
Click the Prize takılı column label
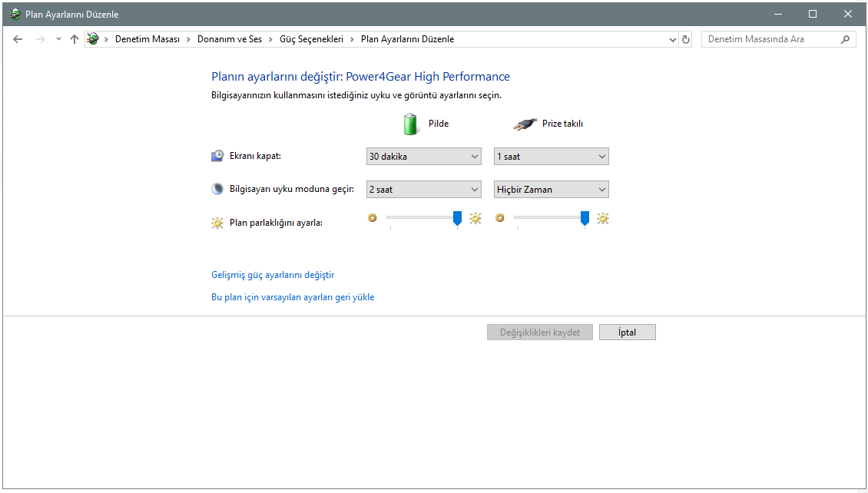(x=562, y=124)
